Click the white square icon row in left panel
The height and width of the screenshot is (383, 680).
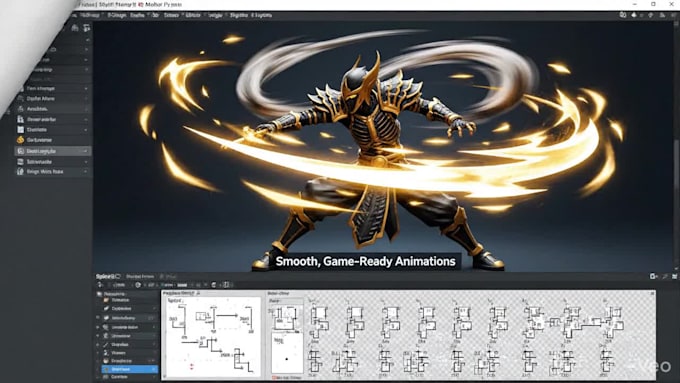coord(53,130)
